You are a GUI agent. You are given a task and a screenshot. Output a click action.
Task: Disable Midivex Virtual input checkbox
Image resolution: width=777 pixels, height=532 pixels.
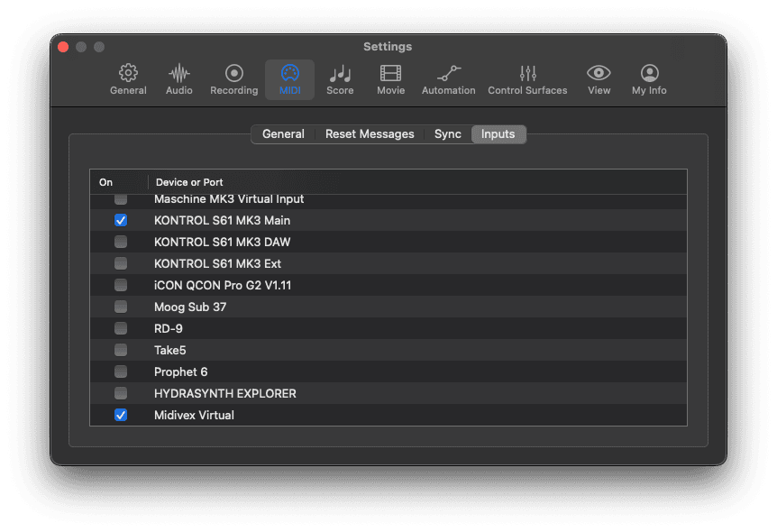(x=121, y=415)
